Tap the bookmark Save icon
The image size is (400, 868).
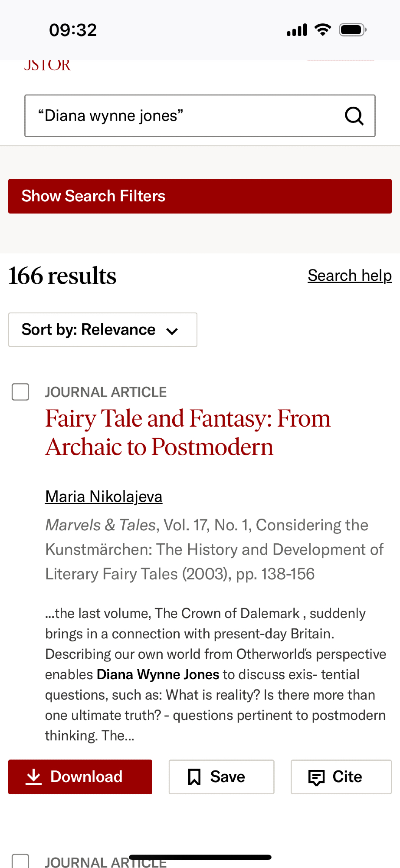(194, 777)
